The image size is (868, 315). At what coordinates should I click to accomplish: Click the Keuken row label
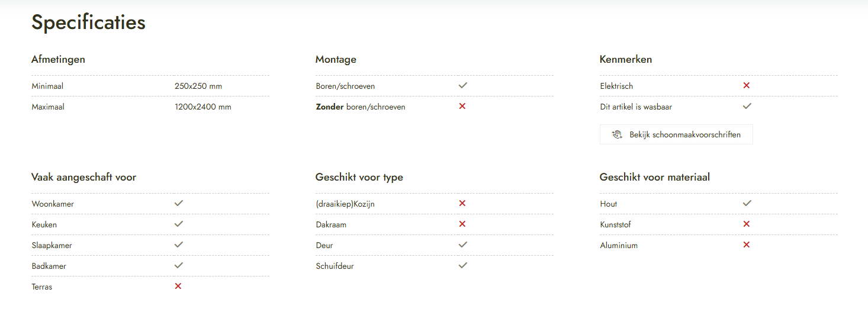(x=44, y=224)
